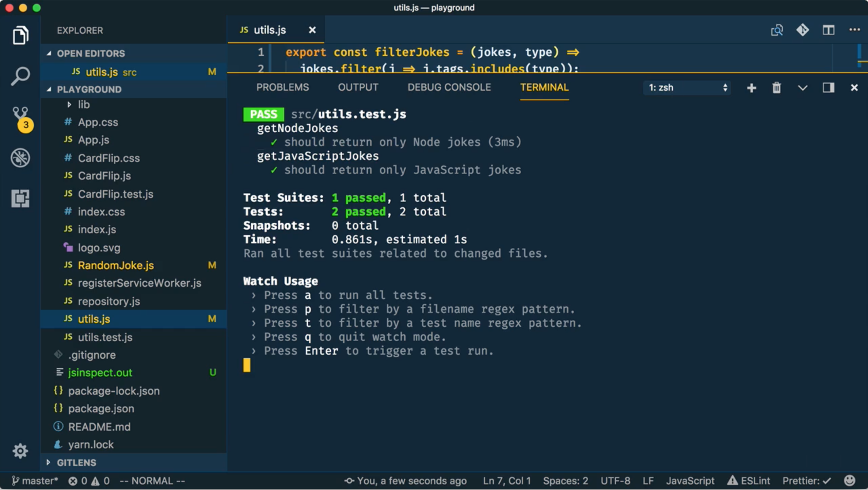
Task: Open the Explorer icon in the activity bar
Action: 20,35
